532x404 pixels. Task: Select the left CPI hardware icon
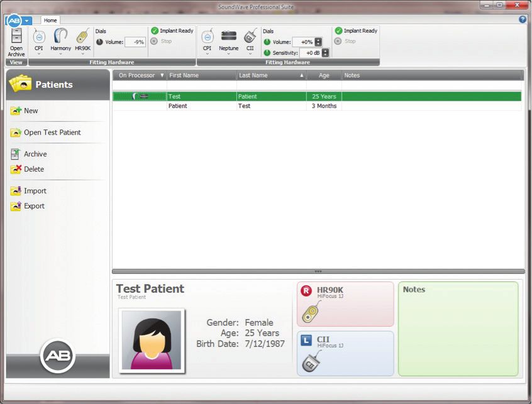pos(39,37)
